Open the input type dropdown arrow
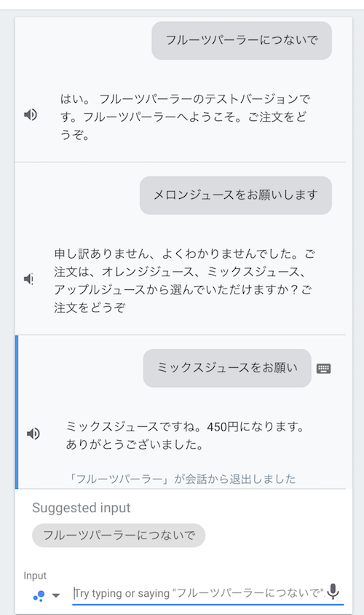The width and height of the screenshot is (364, 615). [x=56, y=595]
